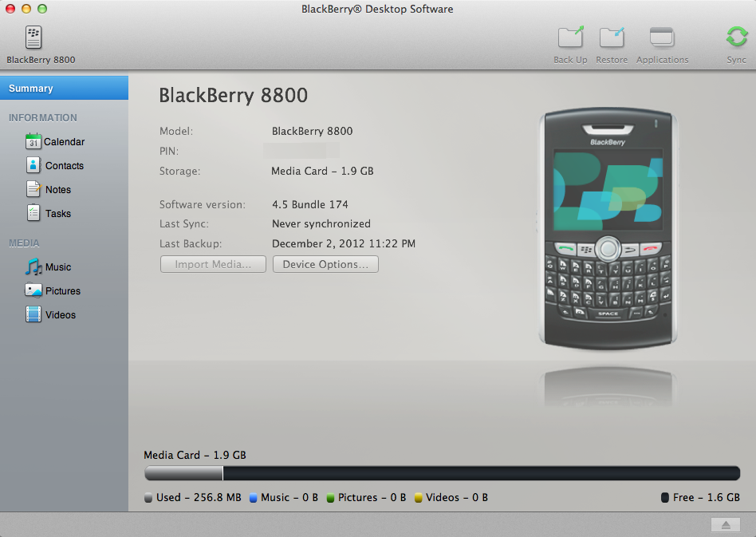The image size is (756, 537).
Task: Click 'Used – 256.8 MB' legend text
Action: coord(199,497)
